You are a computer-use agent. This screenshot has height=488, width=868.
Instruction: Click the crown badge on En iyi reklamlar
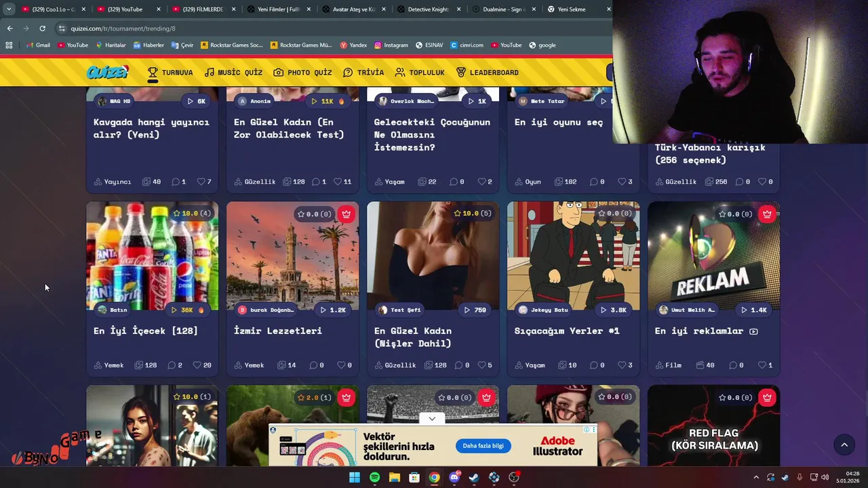pyautogui.click(x=767, y=213)
